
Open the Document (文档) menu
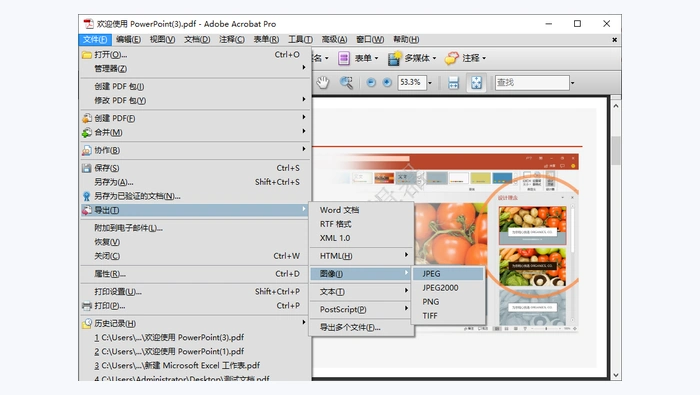(x=197, y=40)
